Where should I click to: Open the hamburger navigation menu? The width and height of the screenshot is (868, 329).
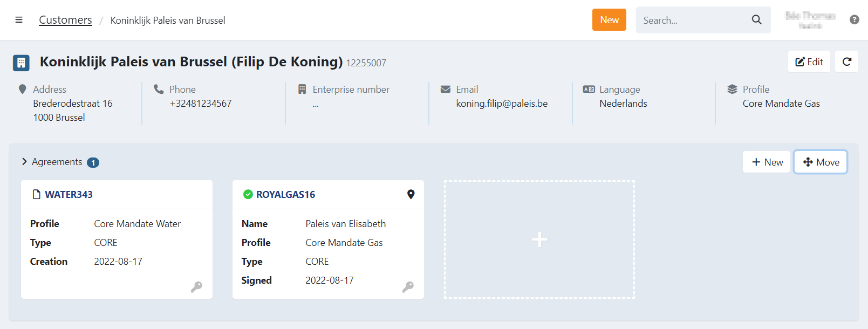[19, 20]
